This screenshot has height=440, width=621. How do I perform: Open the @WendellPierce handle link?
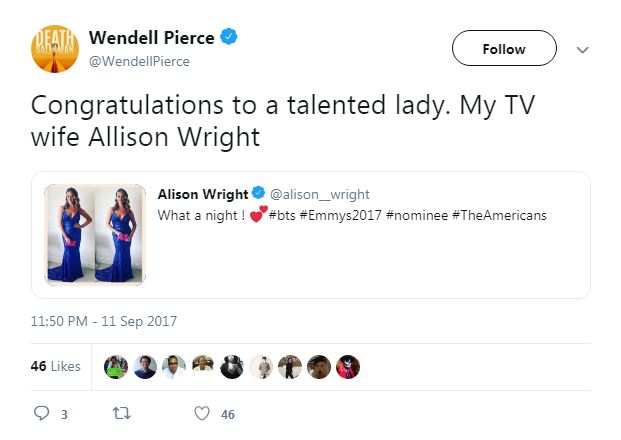click(x=139, y=61)
